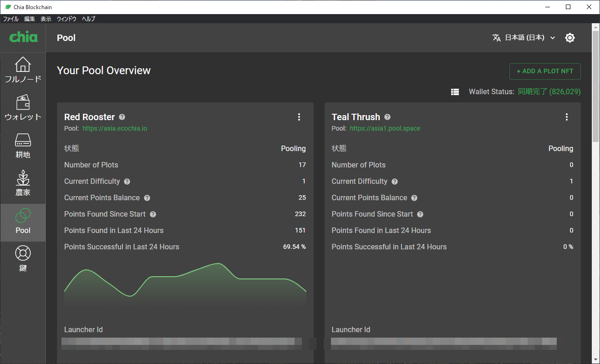Click the 69.54 % success rate value
Image resolution: width=600 pixels, height=364 pixels.
coord(295,247)
